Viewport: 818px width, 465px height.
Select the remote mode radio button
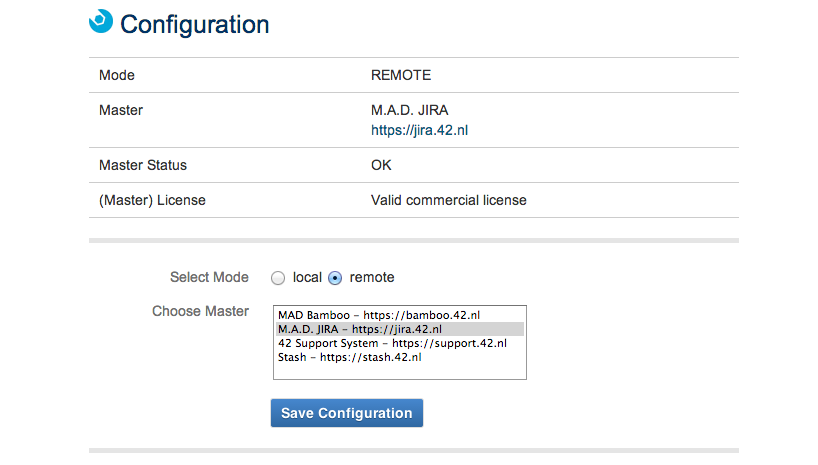pos(336,278)
